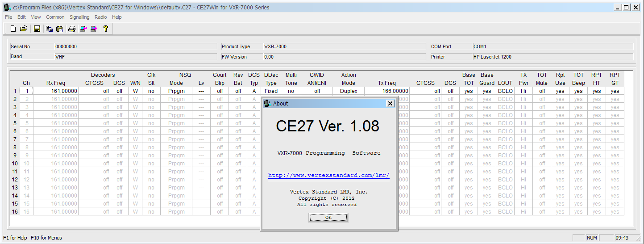Open the Radio menu
Image resolution: width=644 pixels, height=244 pixels.
pos(101,17)
